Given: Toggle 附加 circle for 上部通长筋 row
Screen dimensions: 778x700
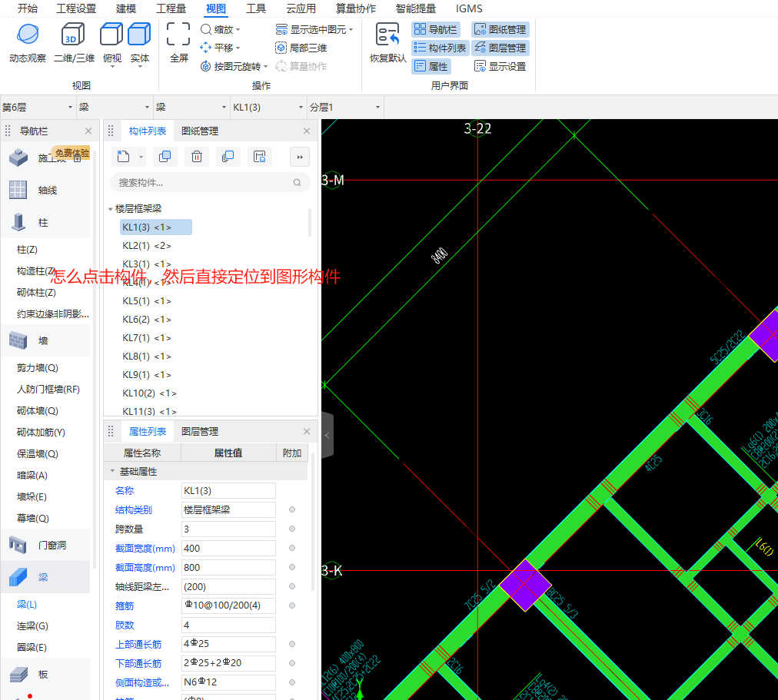Looking at the screenshot, I should coord(292,644).
